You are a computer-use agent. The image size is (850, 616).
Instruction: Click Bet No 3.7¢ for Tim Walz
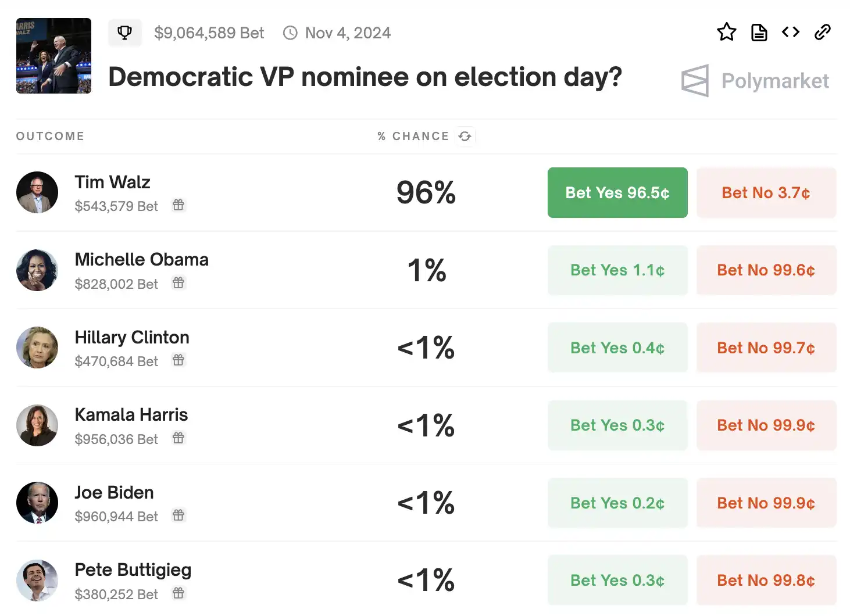point(766,193)
